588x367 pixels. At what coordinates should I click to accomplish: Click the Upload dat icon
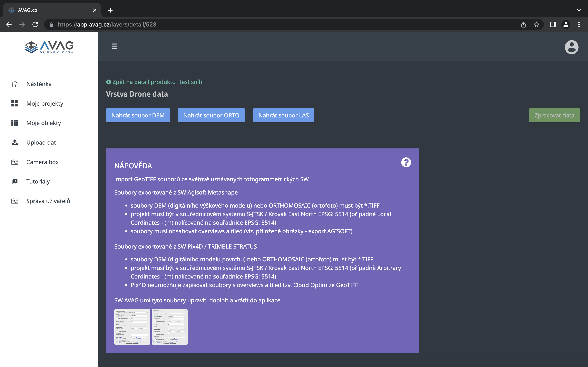point(14,143)
